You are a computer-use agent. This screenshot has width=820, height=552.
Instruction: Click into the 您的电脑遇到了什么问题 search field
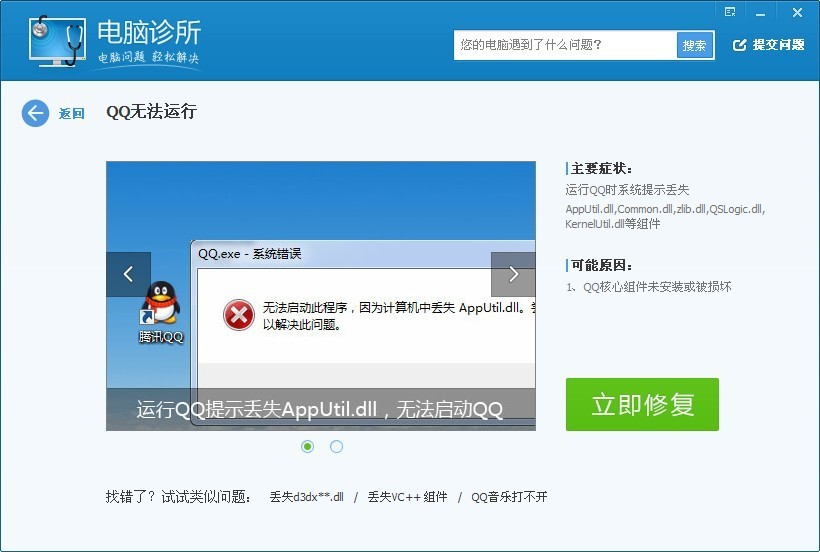565,45
